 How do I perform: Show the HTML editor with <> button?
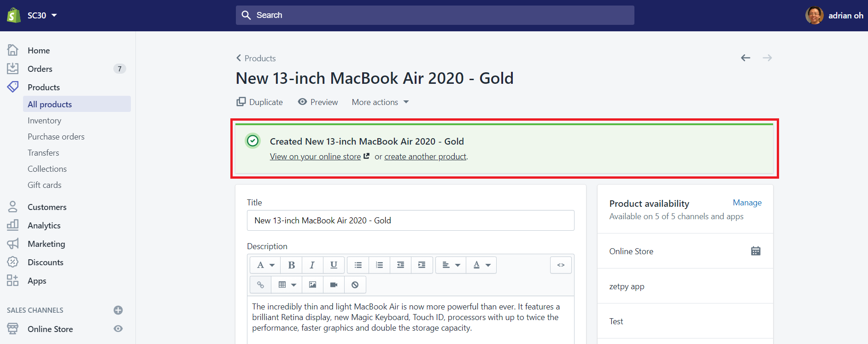tap(561, 265)
